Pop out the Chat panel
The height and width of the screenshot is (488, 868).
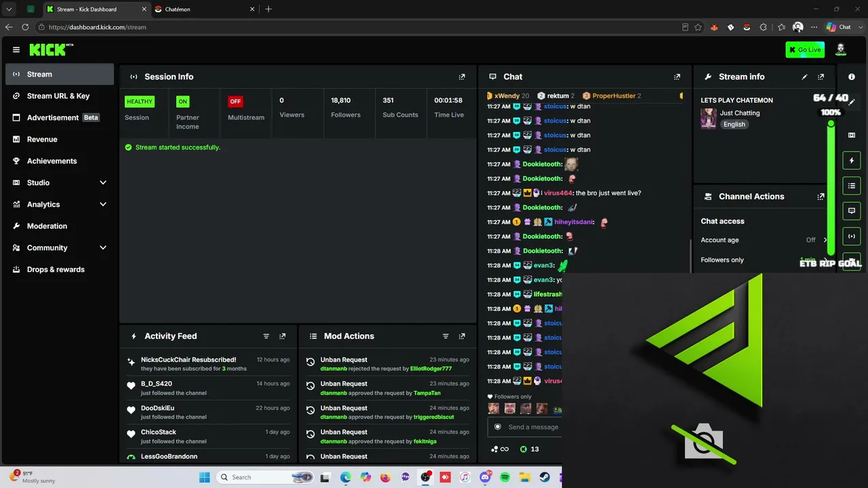pyautogui.click(x=677, y=77)
